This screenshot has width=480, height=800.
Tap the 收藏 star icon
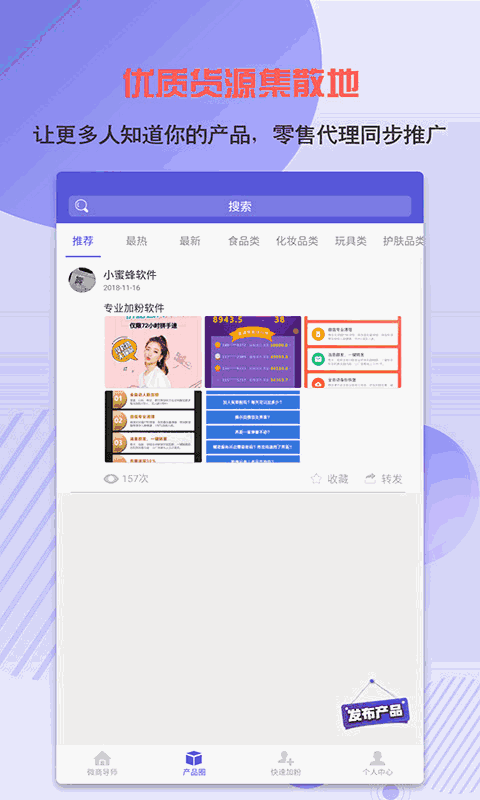316,479
